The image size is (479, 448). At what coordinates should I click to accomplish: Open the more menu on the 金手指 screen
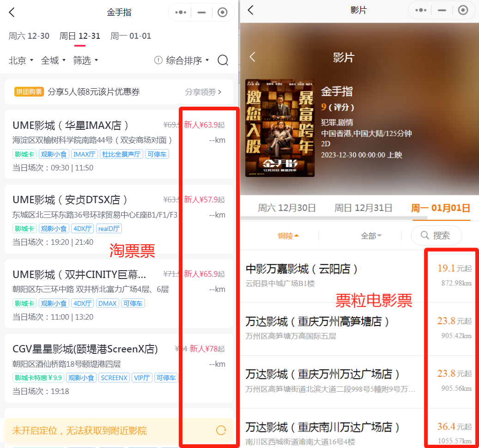[x=181, y=12]
